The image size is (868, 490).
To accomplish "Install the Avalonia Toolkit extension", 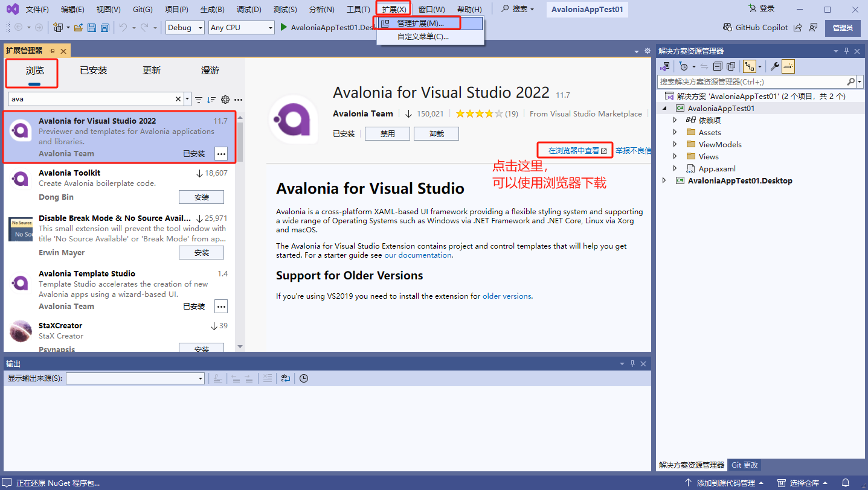I will pyautogui.click(x=201, y=197).
